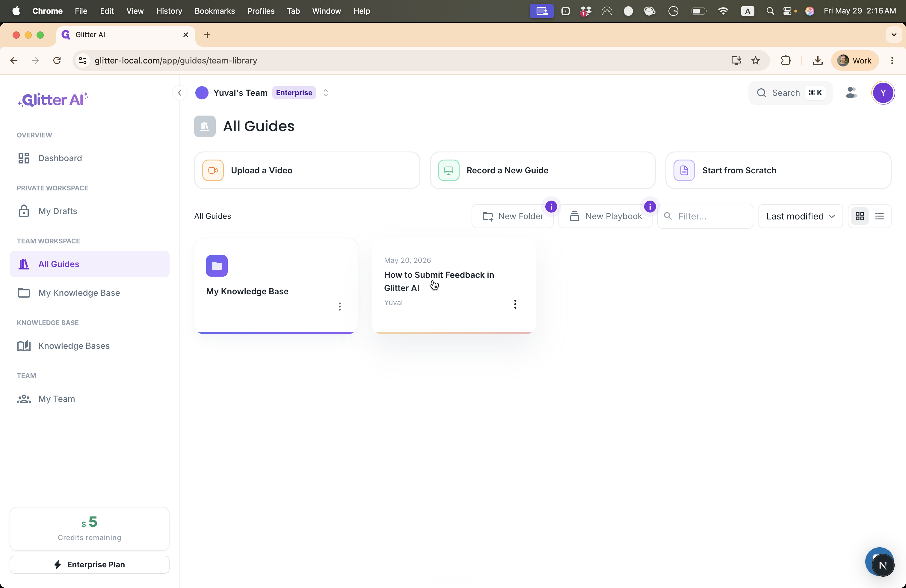Switch to grid view

click(x=860, y=216)
